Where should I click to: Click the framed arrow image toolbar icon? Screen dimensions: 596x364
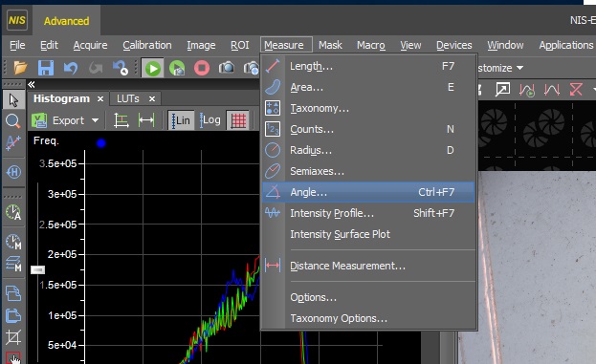pos(502,90)
